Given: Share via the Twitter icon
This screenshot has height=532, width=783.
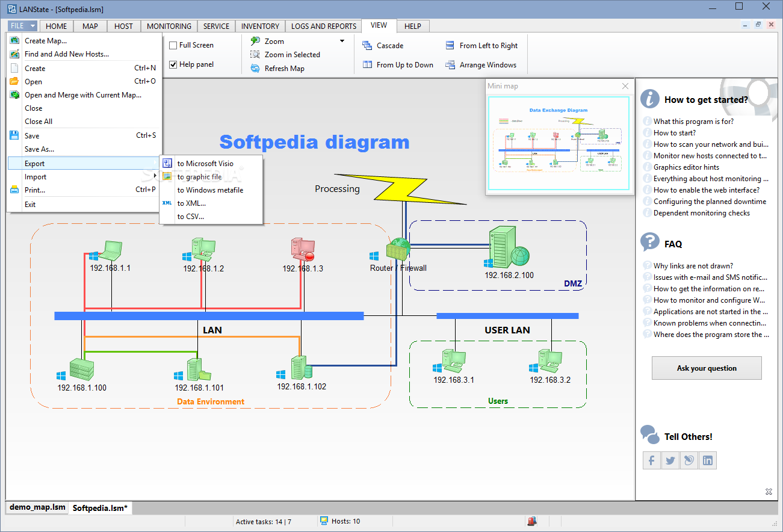Looking at the screenshot, I should point(670,460).
